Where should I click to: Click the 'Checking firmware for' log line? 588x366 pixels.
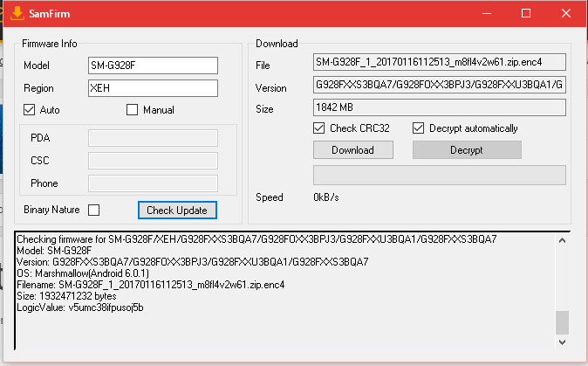[256, 239]
